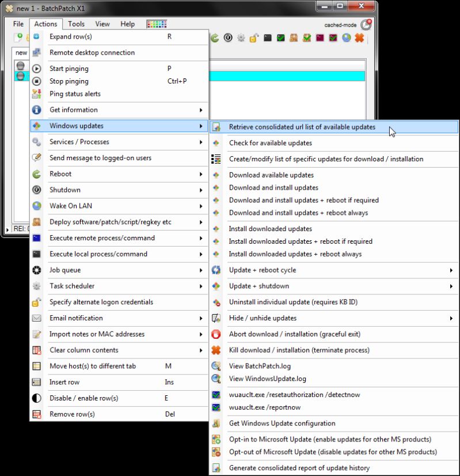The image size is (460, 476).
Task: Select Download available updates
Action: click(334, 175)
